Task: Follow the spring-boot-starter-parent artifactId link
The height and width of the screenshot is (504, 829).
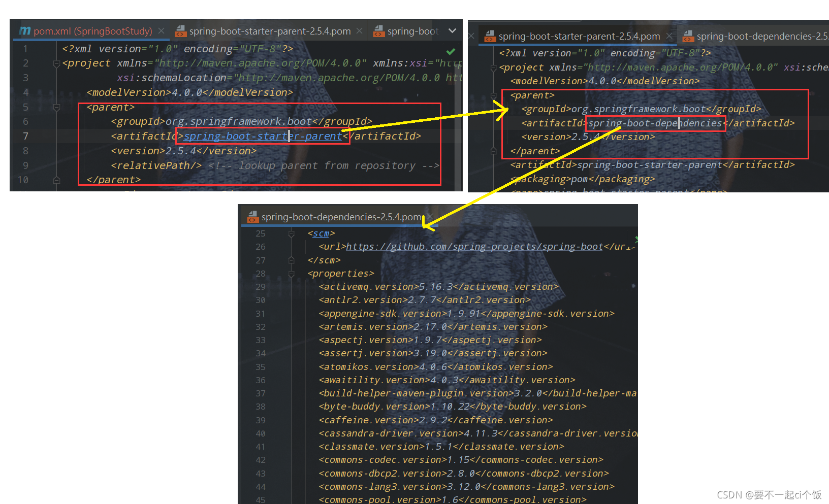Action: tap(263, 136)
